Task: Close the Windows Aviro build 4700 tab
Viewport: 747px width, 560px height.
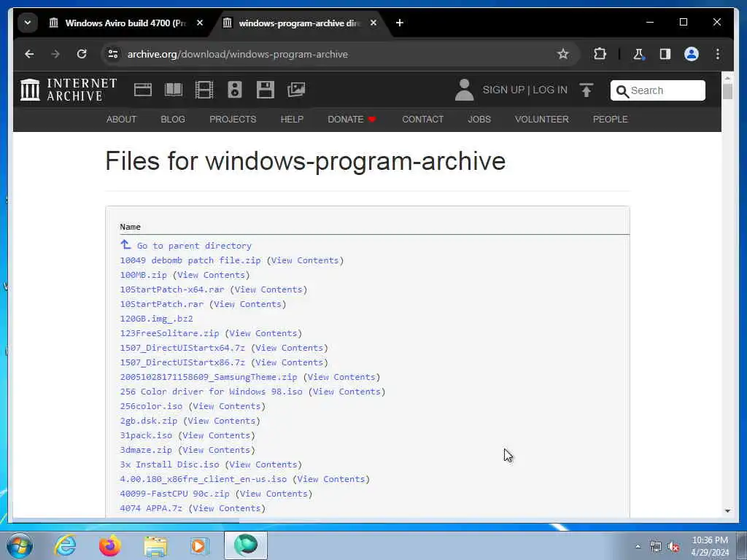Action: [x=200, y=23]
